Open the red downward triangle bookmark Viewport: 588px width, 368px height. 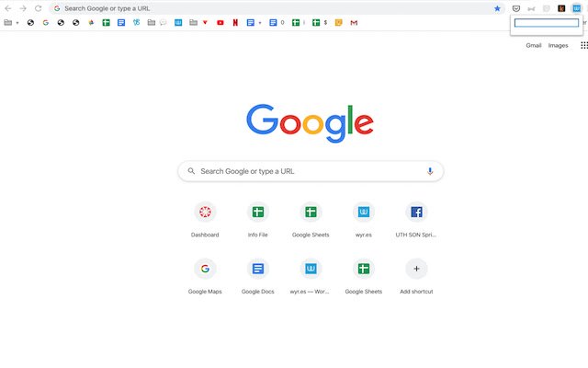pyautogui.click(x=205, y=22)
